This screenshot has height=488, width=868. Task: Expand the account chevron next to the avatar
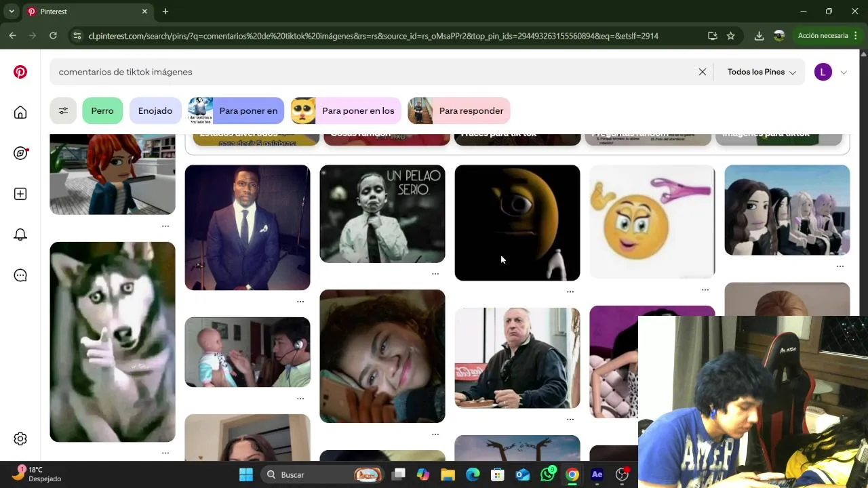[x=844, y=73]
